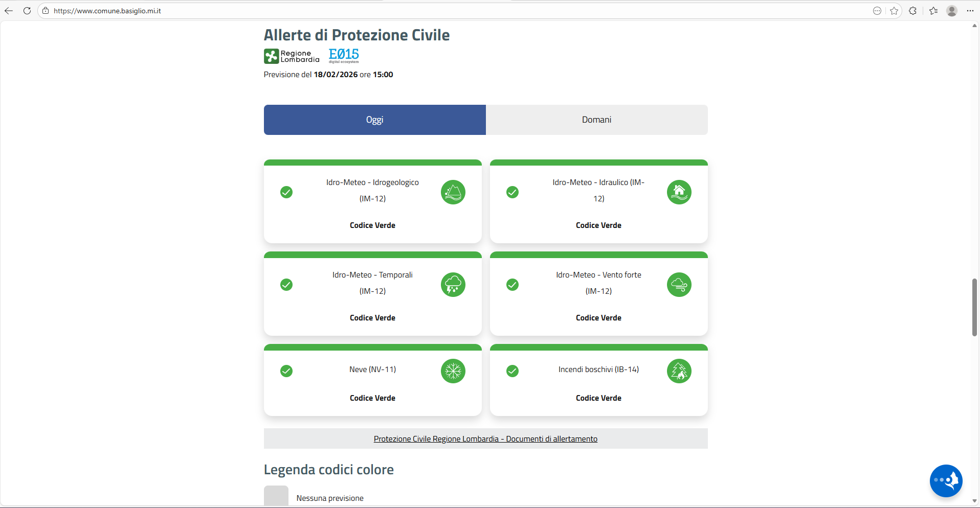Click the green checkmark on Idrogeologico card
Image resolution: width=980 pixels, height=508 pixels.
[286, 192]
